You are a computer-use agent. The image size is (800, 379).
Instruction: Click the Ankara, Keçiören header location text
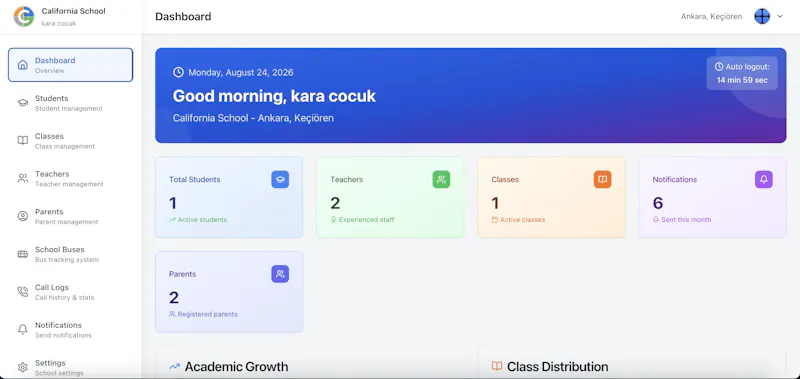(x=711, y=16)
